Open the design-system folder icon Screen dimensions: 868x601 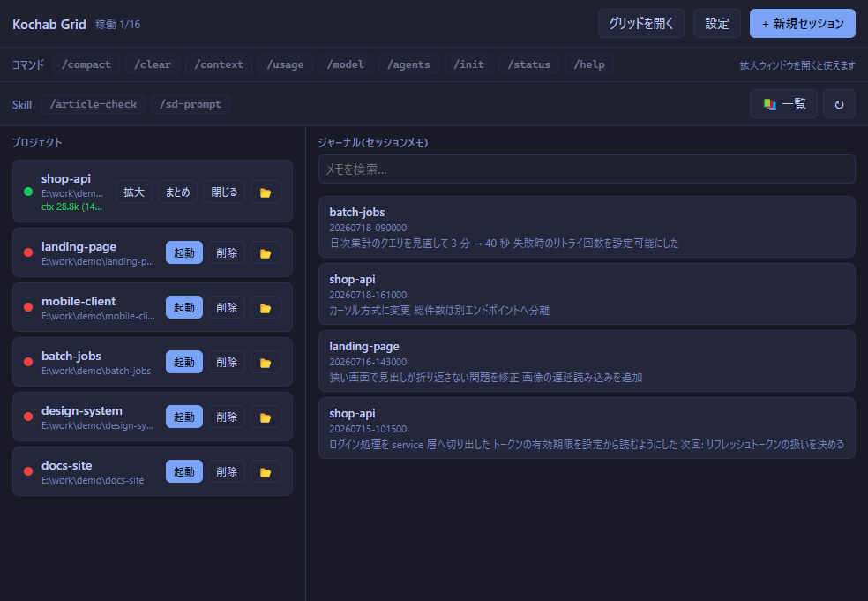[x=266, y=417]
